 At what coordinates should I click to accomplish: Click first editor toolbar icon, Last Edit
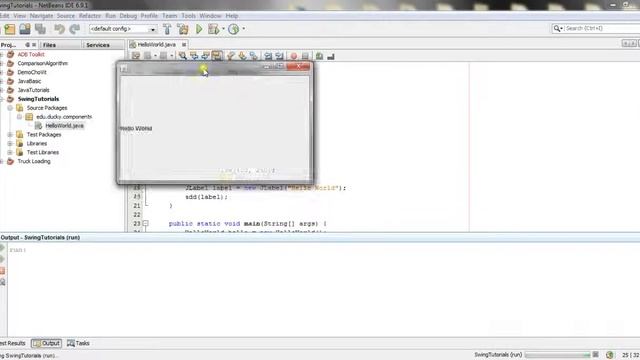[x=136, y=56]
